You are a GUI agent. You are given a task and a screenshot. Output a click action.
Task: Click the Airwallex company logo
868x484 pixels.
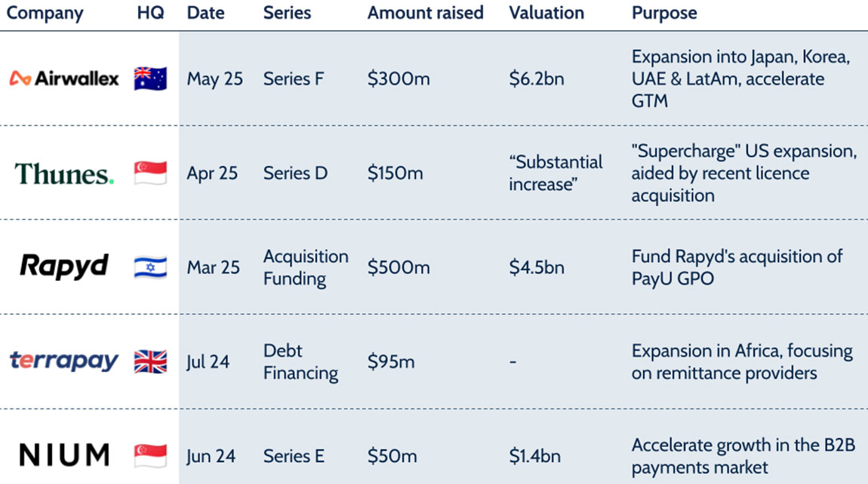coord(64,79)
